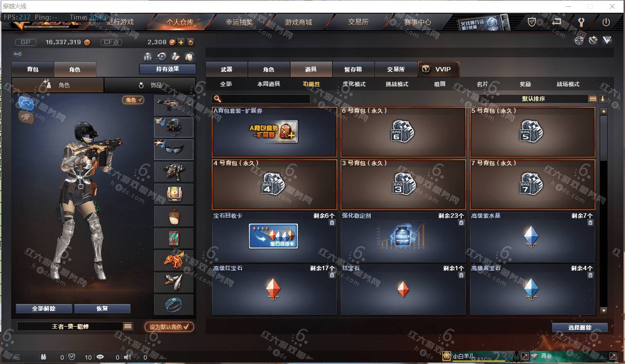Click the 全部解除 button
This screenshot has height=364, width=625.
tap(44, 309)
